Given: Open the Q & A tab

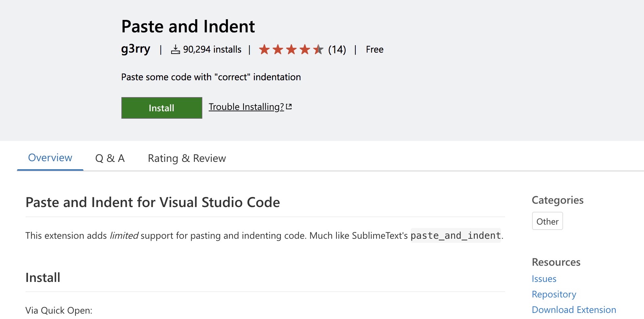Looking at the screenshot, I should coord(110,158).
